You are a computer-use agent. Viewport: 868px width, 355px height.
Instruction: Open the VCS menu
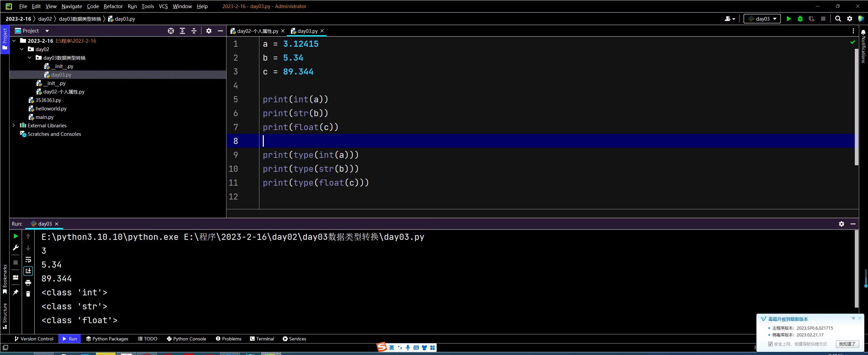coord(163,6)
